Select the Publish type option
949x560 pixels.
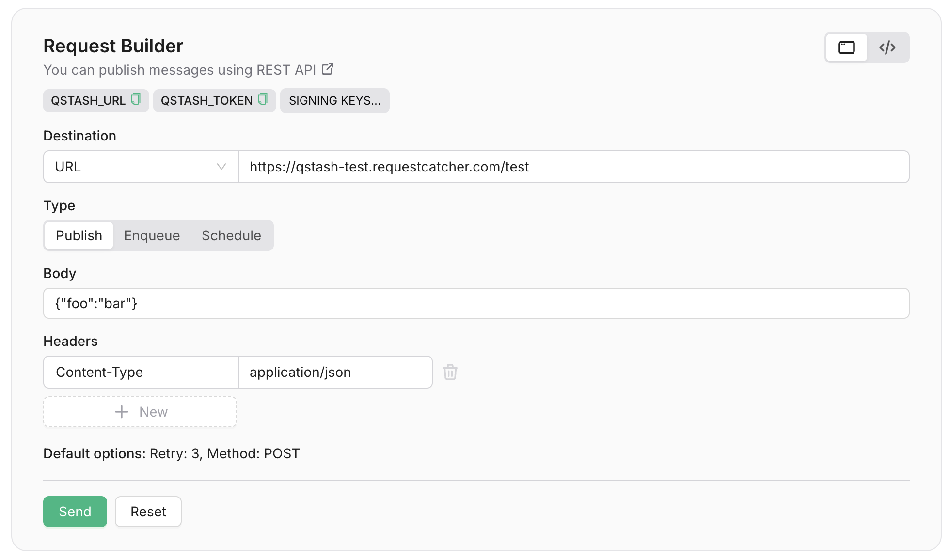79,235
